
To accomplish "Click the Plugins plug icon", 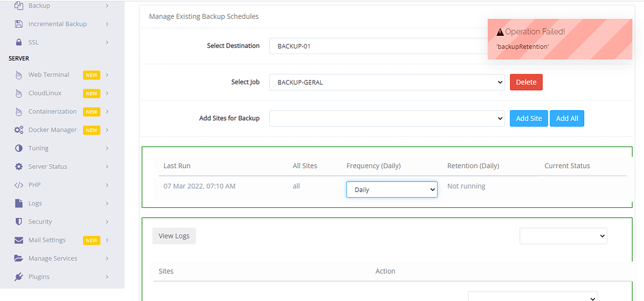I will (x=18, y=276).
